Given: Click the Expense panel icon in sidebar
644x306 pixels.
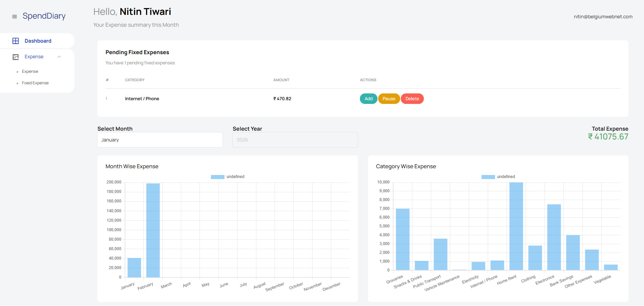Looking at the screenshot, I should 16,57.
